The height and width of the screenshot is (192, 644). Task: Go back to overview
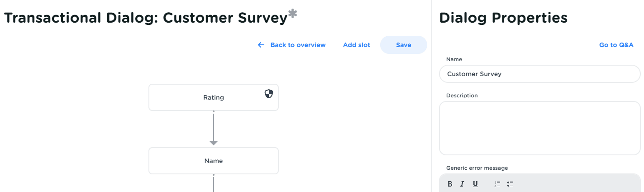pyautogui.click(x=297, y=45)
